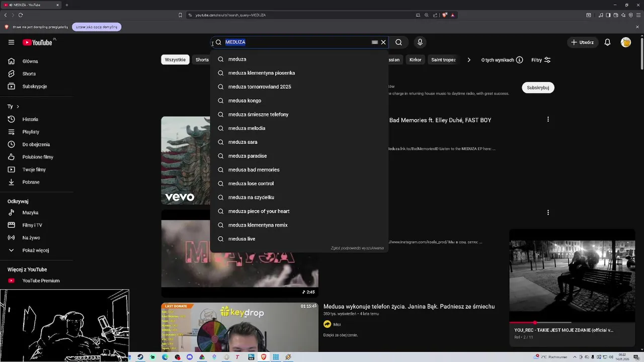Viewport: 644px width, 362px height.
Task: Open video 'Medusa wykonuje telefon życia'
Action: point(409,306)
